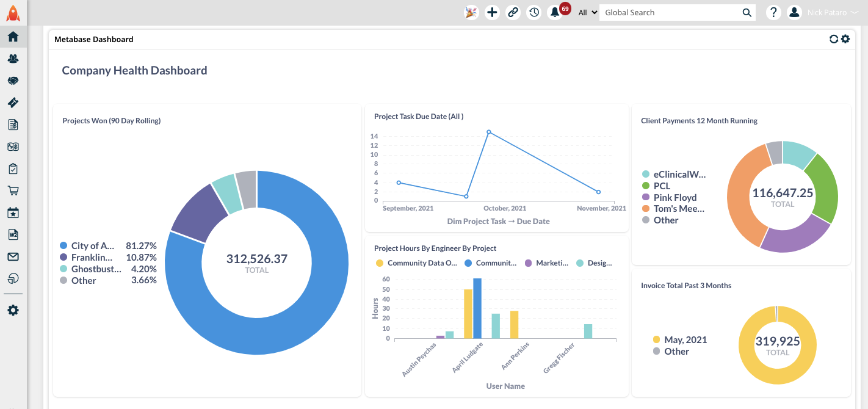The height and width of the screenshot is (409, 868).
Task: Click the yellow bar for Ann Perkins
Action: tap(514, 325)
